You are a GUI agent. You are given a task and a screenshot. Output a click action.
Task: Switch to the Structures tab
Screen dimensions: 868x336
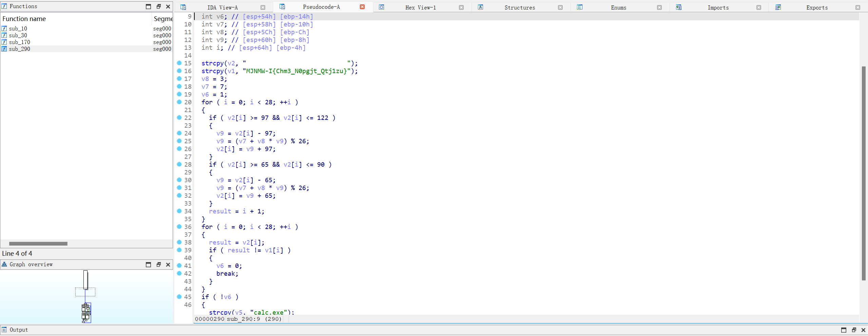click(519, 7)
